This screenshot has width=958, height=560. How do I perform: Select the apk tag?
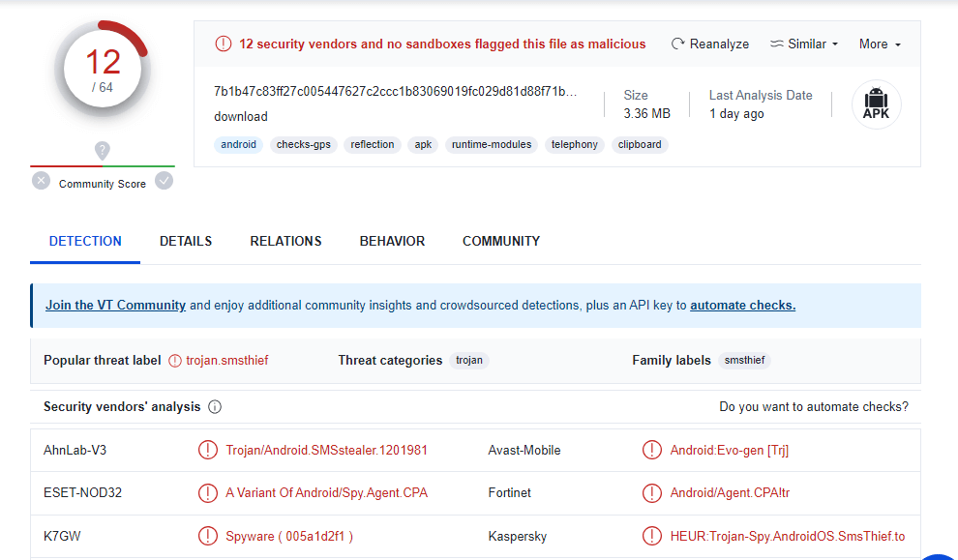point(423,145)
